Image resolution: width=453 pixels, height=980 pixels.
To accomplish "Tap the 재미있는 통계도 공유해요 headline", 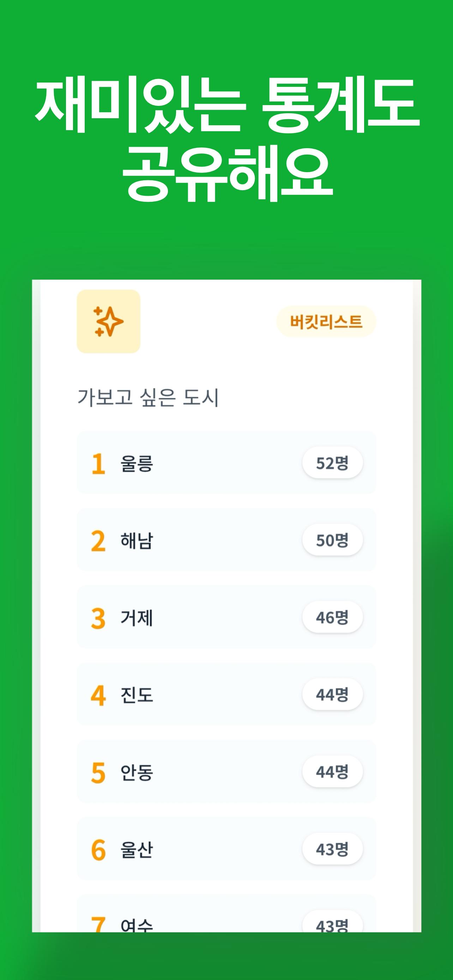I will tap(227, 139).
